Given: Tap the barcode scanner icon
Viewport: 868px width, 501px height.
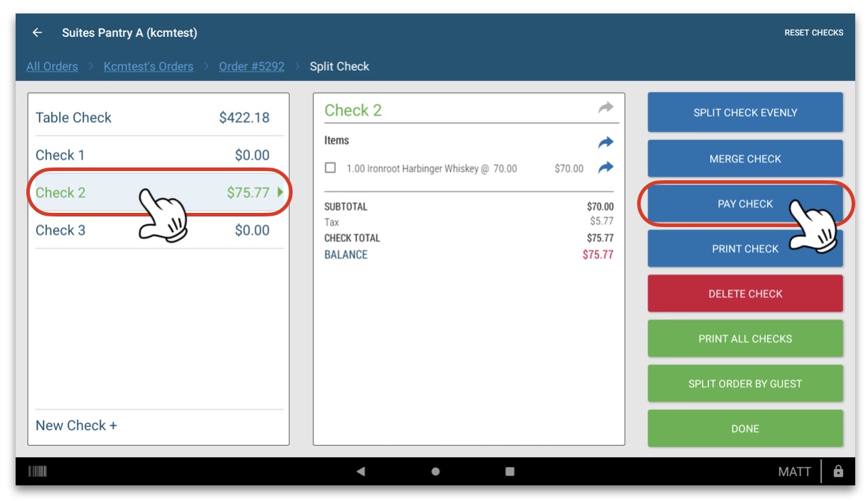Looking at the screenshot, I should coord(38,471).
